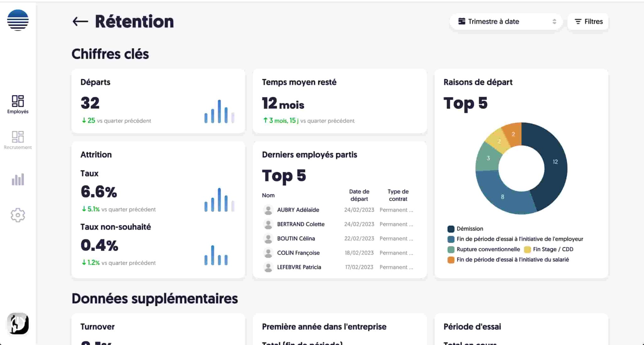The image size is (644, 345).
Task: Click the Départs mini bar chart
Action: (219, 112)
